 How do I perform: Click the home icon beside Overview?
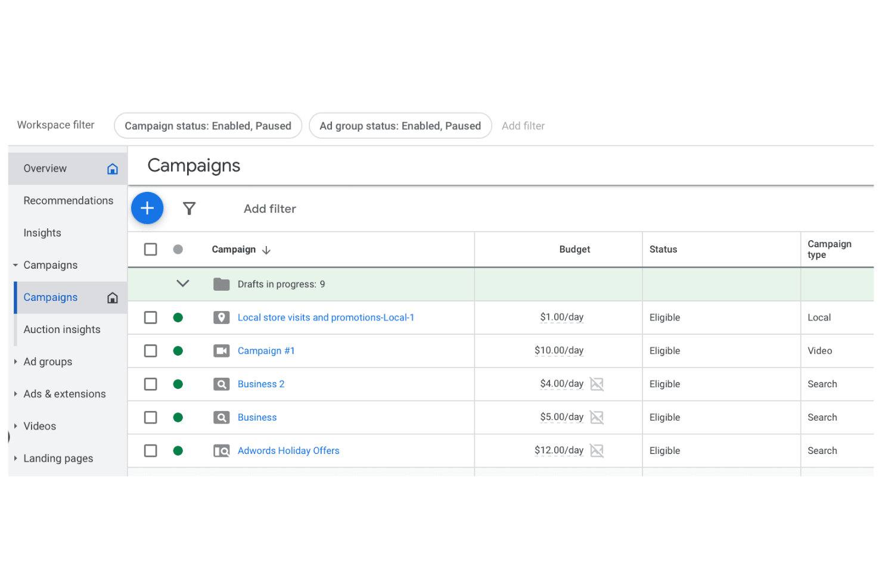tap(112, 169)
